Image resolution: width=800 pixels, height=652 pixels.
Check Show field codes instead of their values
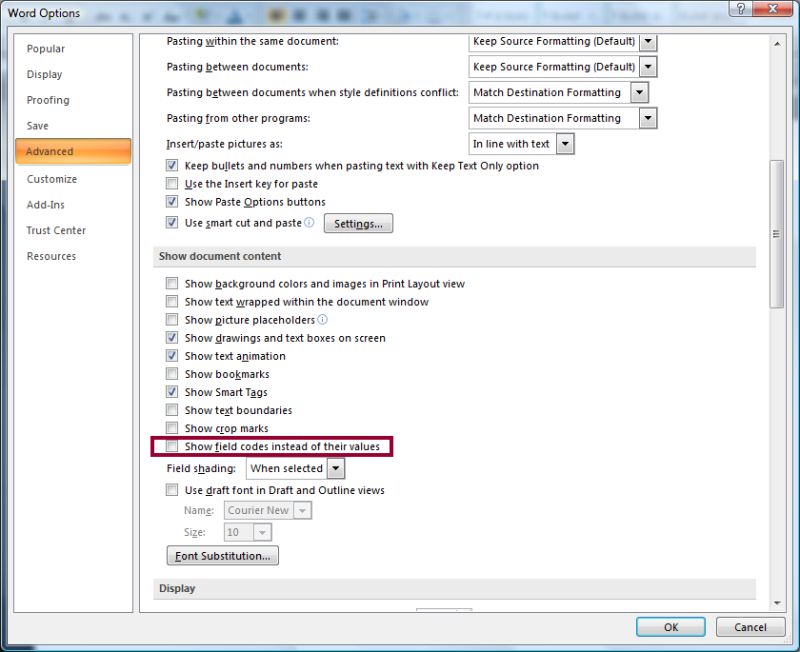coord(172,446)
